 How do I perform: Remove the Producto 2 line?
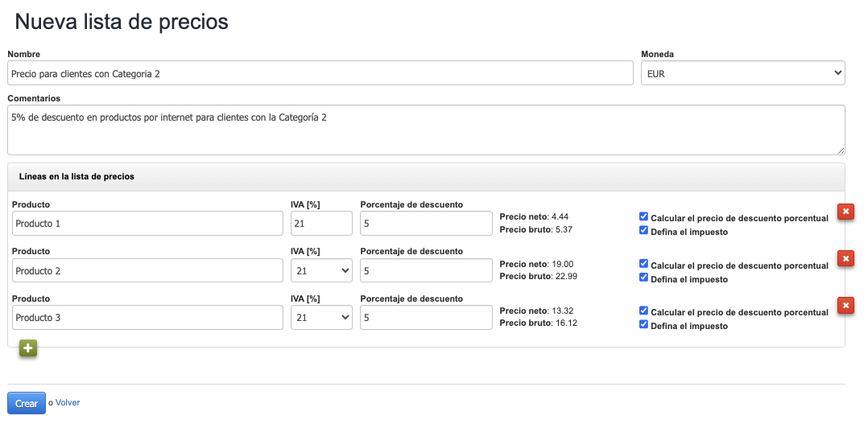coord(845,258)
